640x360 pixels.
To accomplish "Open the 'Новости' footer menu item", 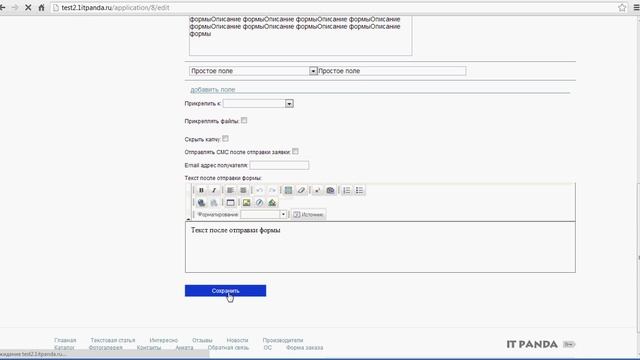I will click(x=238, y=340).
